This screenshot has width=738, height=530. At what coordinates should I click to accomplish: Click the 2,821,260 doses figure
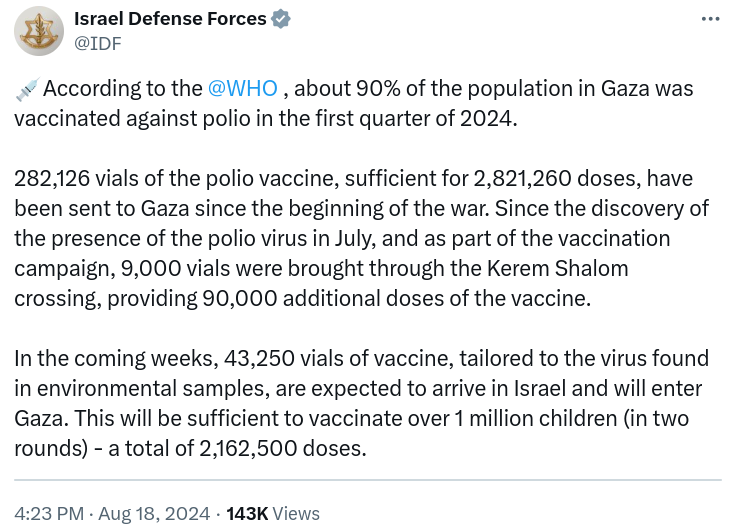557,179
